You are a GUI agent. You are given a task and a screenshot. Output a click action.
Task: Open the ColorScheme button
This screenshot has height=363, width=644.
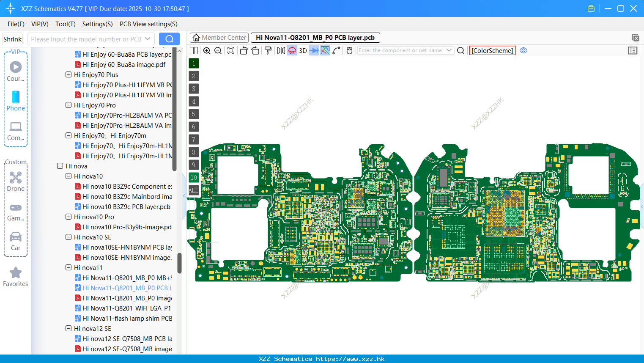click(492, 50)
